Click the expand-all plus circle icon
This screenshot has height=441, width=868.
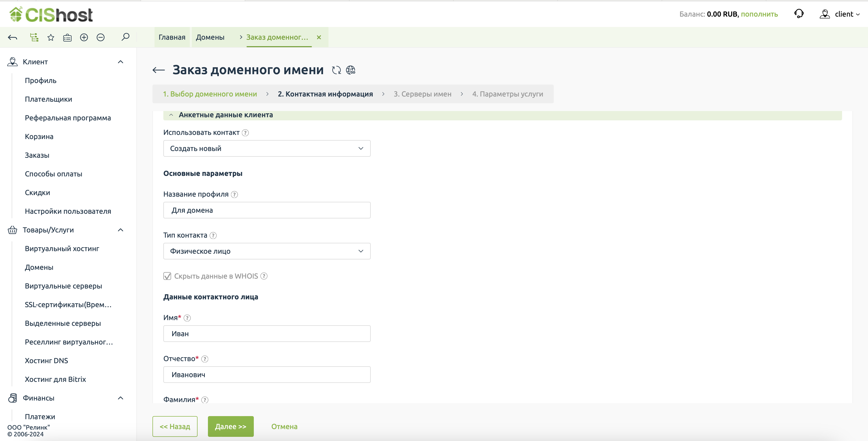click(x=84, y=37)
